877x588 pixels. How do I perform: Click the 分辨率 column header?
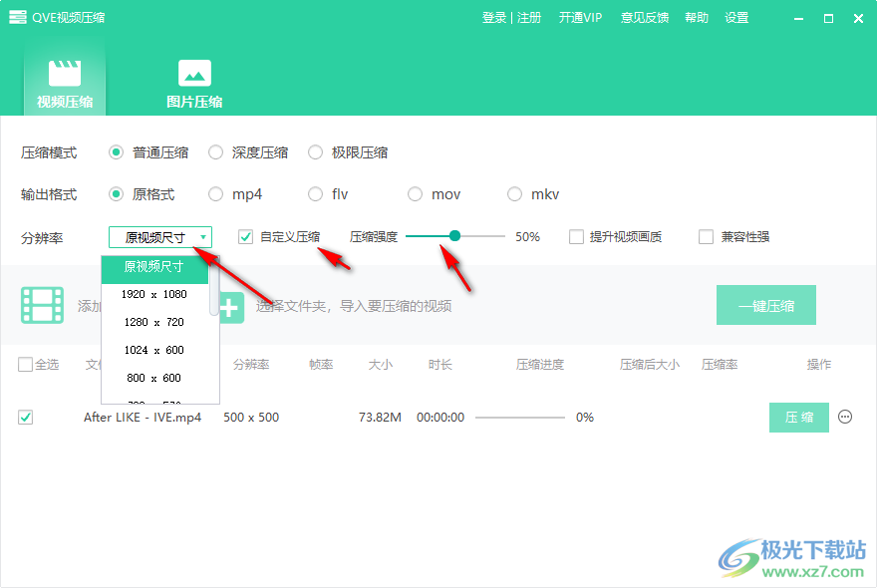pyautogui.click(x=251, y=365)
